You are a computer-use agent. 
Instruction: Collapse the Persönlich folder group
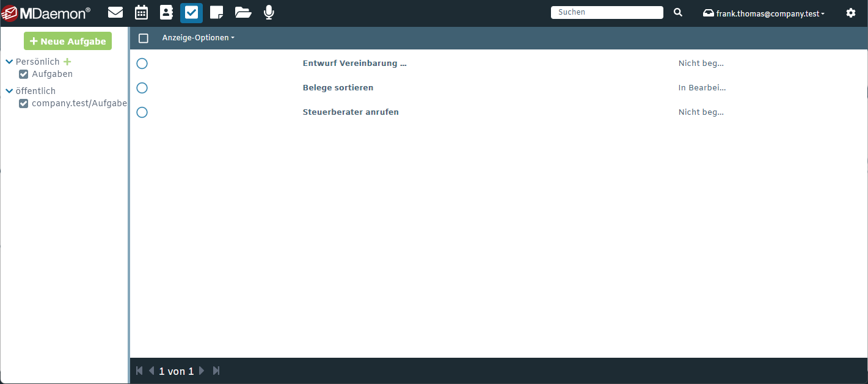pyautogui.click(x=9, y=62)
